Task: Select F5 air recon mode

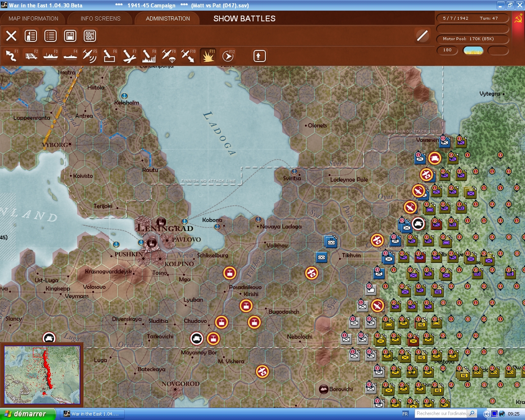Action: (x=90, y=56)
